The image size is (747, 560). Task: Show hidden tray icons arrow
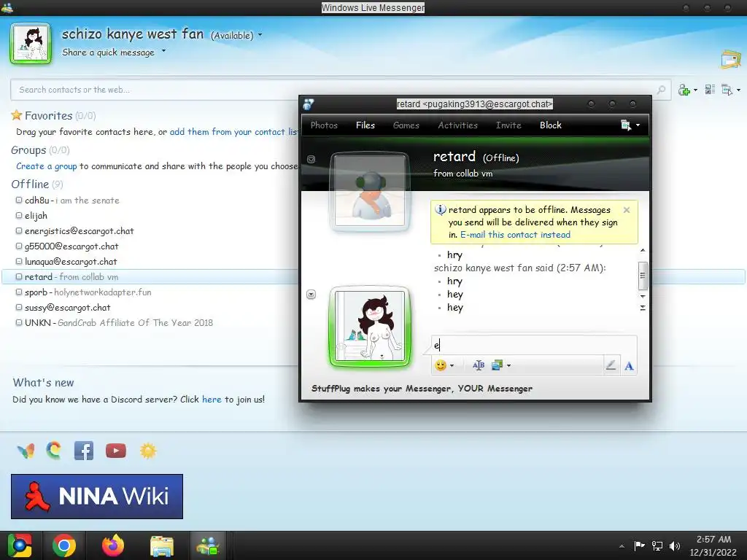click(622, 546)
